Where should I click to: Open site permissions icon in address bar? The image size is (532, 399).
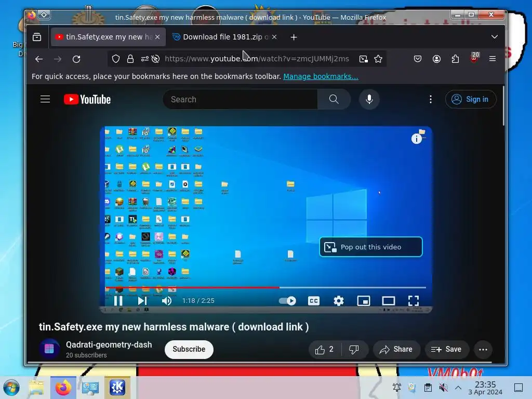click(144, 59)
